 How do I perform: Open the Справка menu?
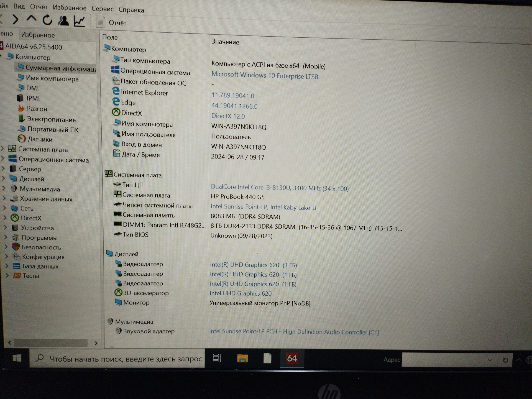(x=131, y=10)
